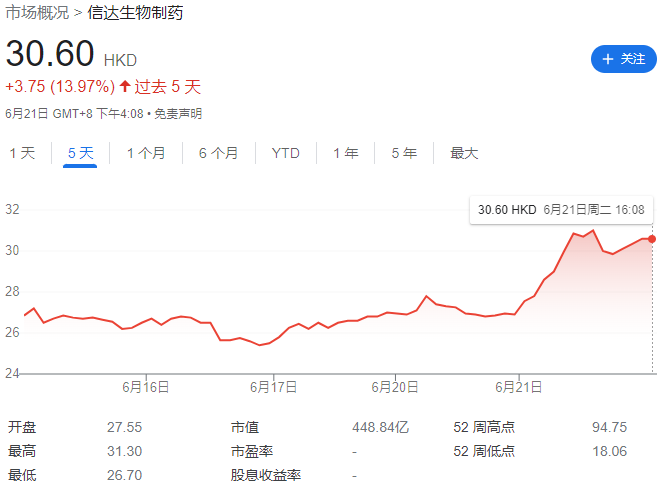Click the 关注 follow button
The image size is (663, 496).
(623, 59)
